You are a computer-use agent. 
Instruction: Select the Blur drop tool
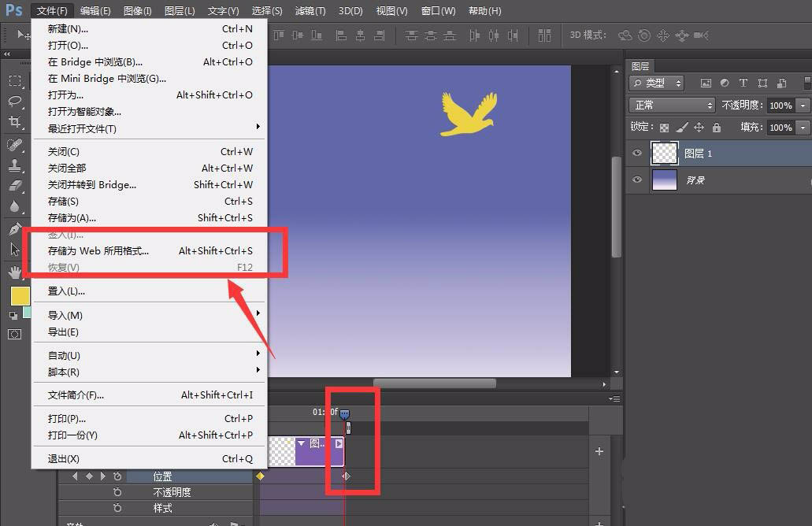coord(15,206)
